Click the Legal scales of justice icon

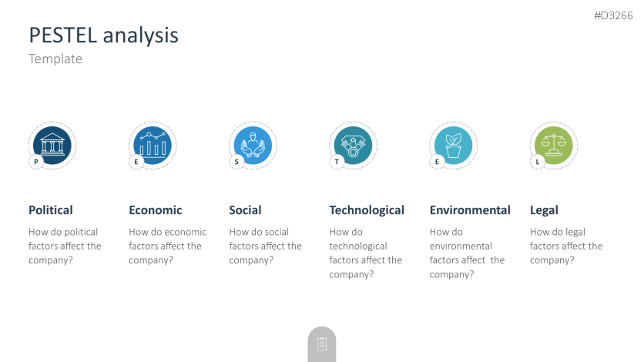click(x=553, y=144)
